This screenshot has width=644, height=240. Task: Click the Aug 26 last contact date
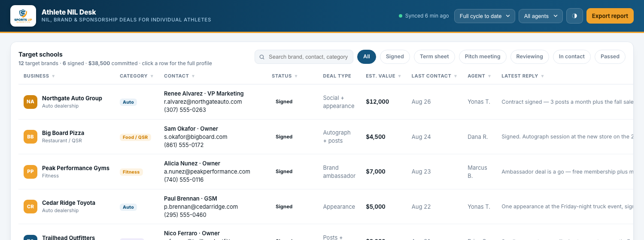point(421,102)
